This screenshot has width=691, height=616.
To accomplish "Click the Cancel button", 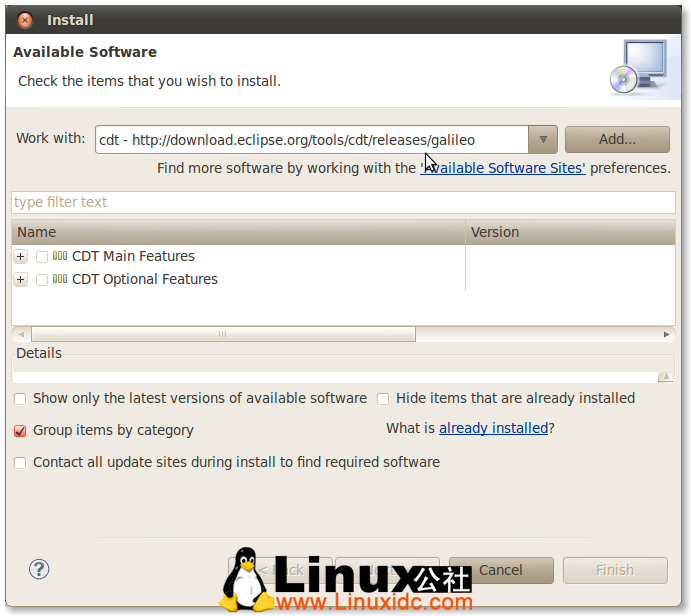I will tap(501, 570).
